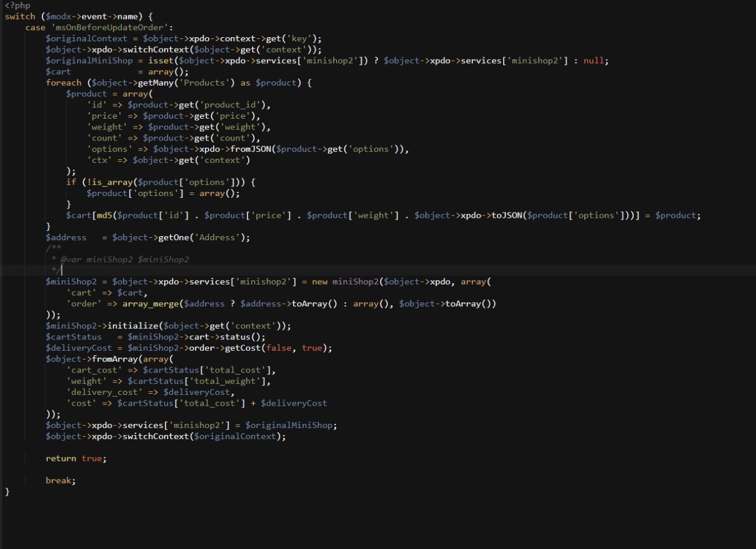This screenshot has width=756, height=549.
Task: Click the 'status()' method call
Action: pos(240,337)
